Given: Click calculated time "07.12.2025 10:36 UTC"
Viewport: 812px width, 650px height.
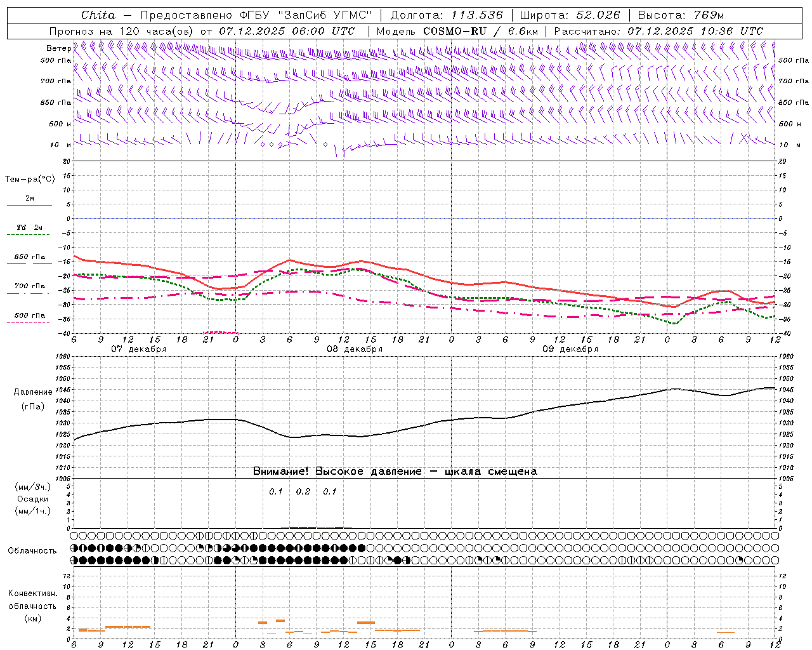Looking at the screenshot, I should point(695,31).
